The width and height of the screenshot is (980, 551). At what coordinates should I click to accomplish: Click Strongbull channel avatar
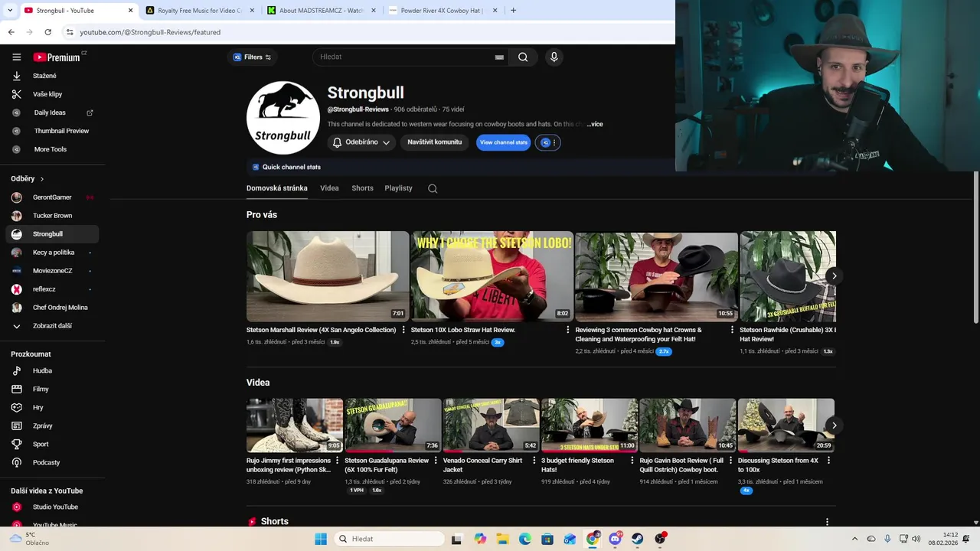point(283,118)
